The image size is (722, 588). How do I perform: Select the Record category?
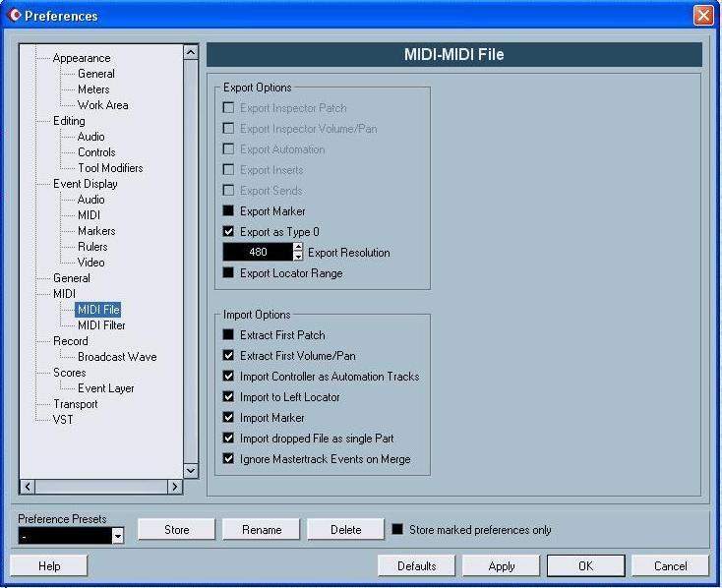click(x=71, y=341)
